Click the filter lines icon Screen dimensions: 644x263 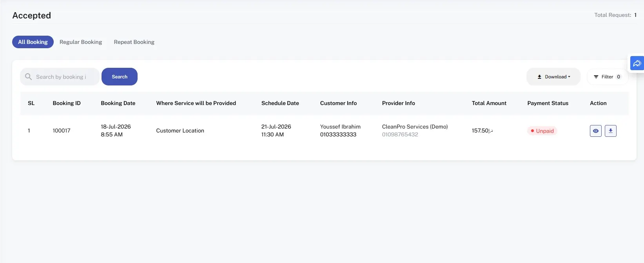tap(596, 77)
